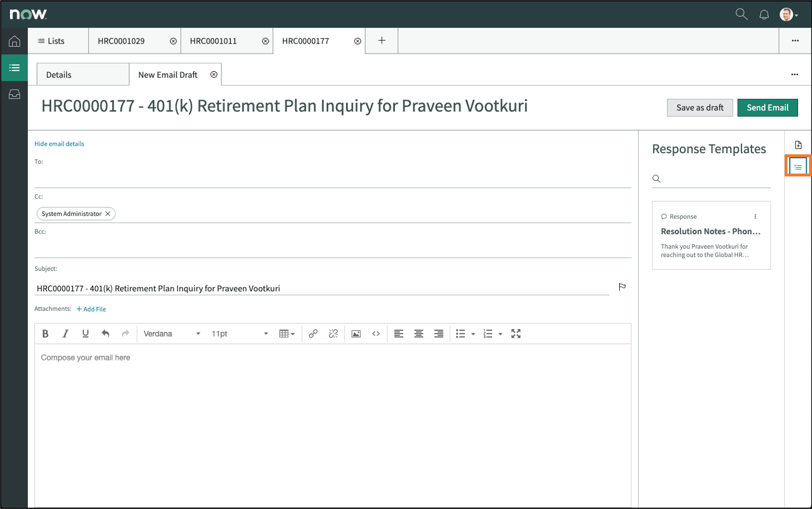Click the flag icon beside subject
The image size is (812, 509).
tap(622, 287)
